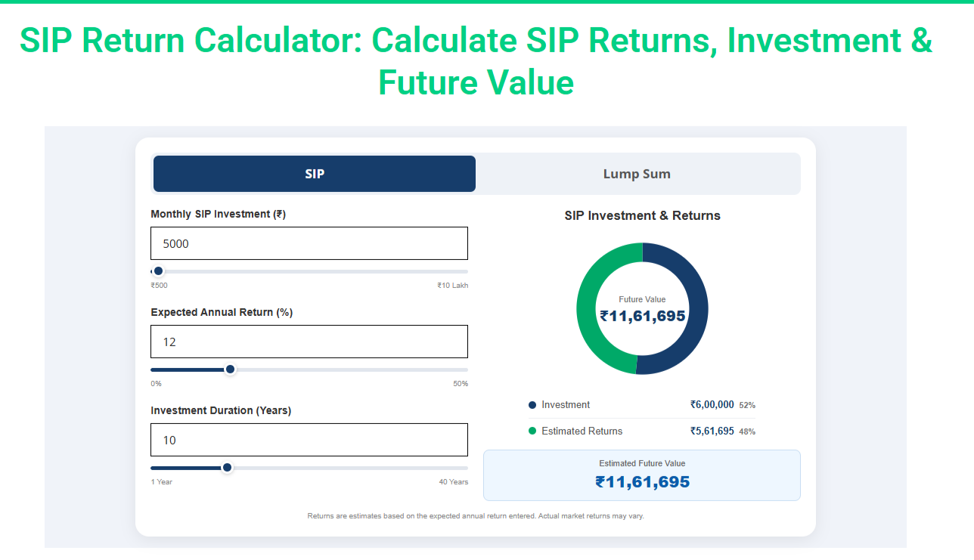974x560 pixels.
Task: Click the Expected Annual Return slider handle
Action: click(x=231, y=370)
